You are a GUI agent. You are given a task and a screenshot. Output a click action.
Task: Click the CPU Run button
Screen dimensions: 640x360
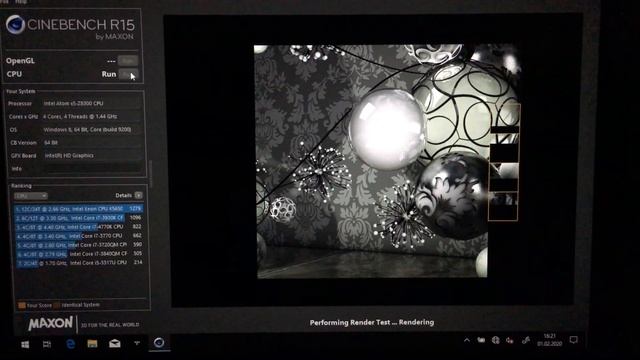tap(129, 74)
